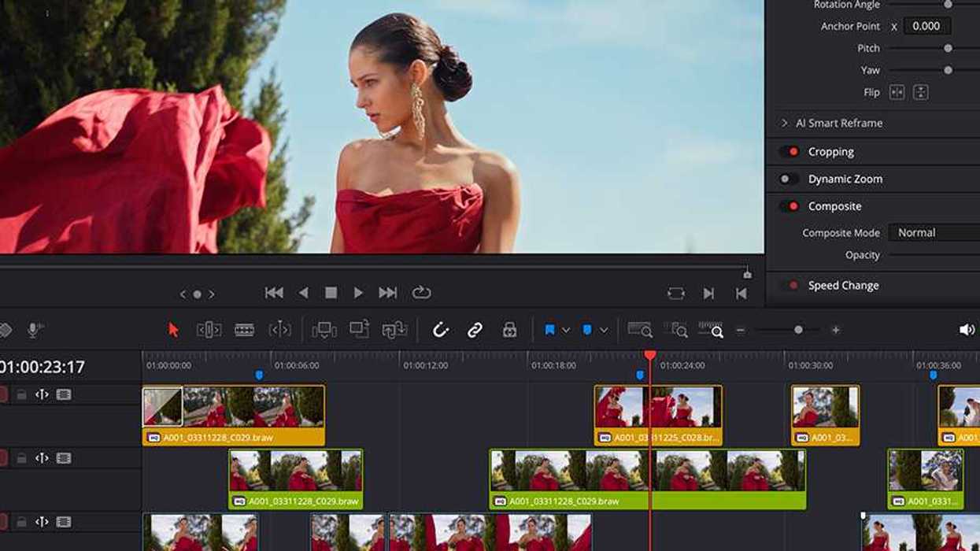
Task: Click the Rotation Angle slider handle
Action: [x=948, y=4]
